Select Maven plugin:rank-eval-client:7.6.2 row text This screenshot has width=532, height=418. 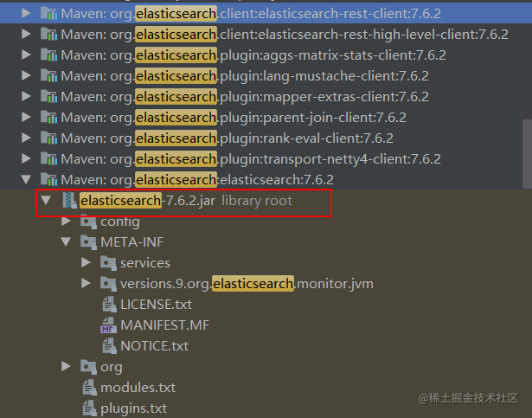(227, 138)
